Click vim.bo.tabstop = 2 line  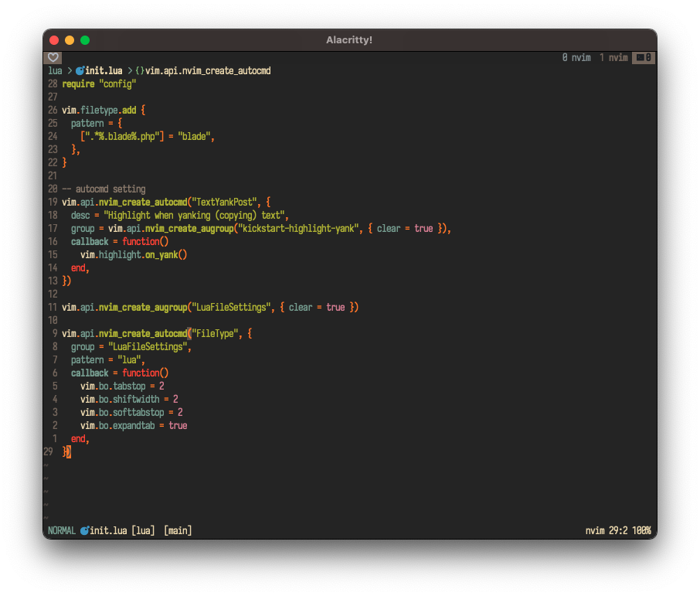(122, 386)
